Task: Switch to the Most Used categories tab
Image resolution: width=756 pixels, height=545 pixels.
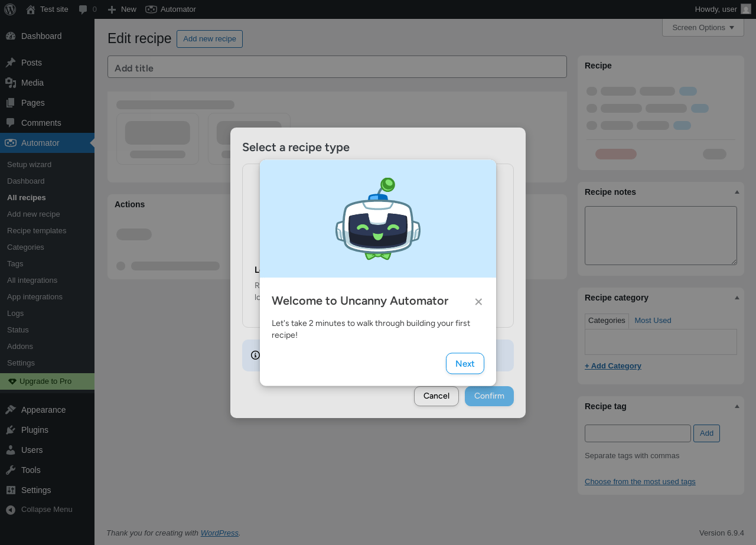Action: (x=653, y=321)
